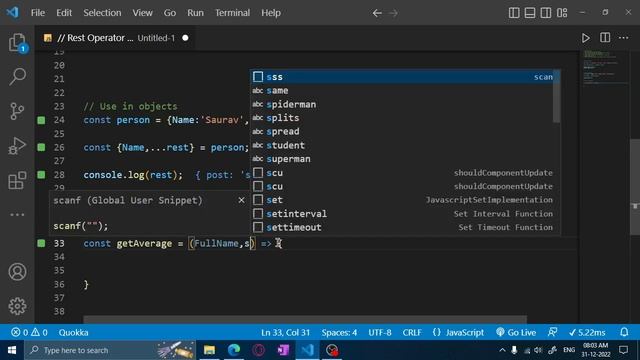Open the Source Control view

[17, 111]
